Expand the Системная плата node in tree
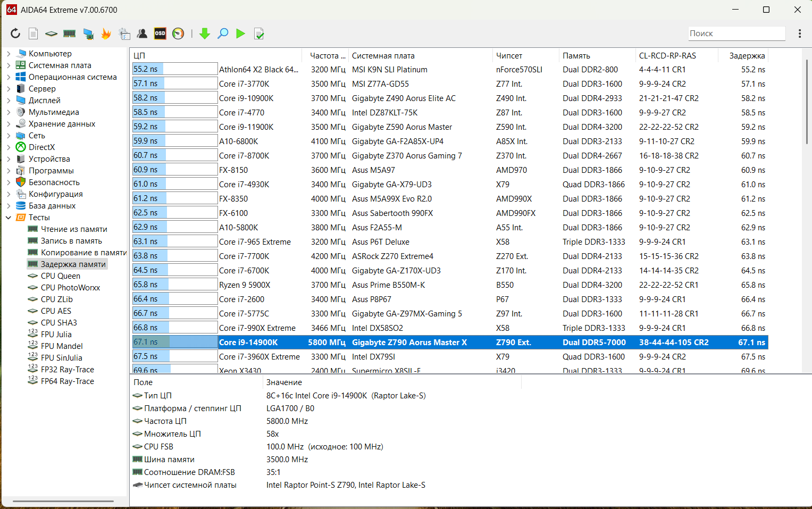The image size is (812, 509). click(x=9, y=65)
